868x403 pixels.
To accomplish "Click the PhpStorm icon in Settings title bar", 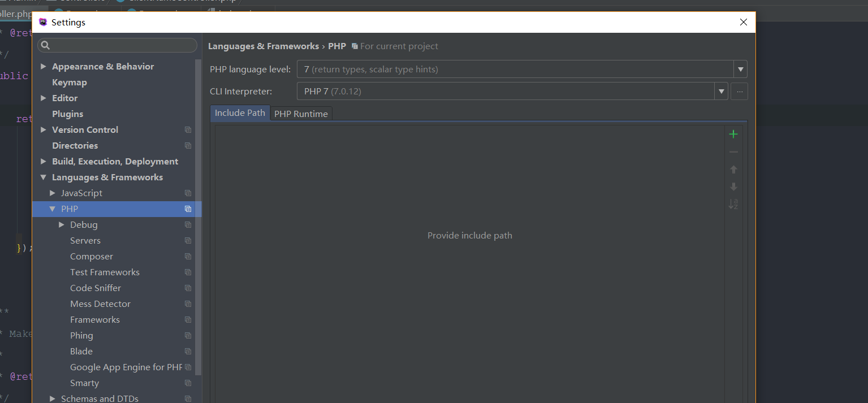I will 43,23.
